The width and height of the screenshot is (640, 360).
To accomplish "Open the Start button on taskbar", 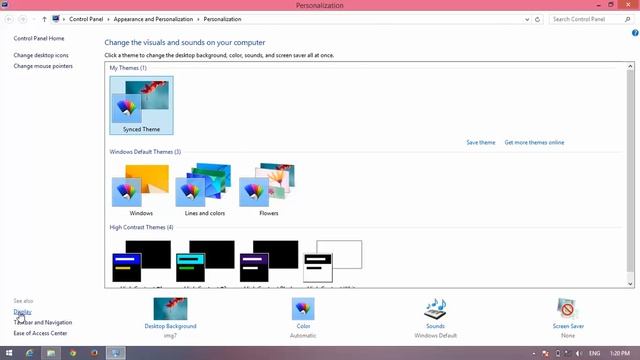I will [9, 353].
